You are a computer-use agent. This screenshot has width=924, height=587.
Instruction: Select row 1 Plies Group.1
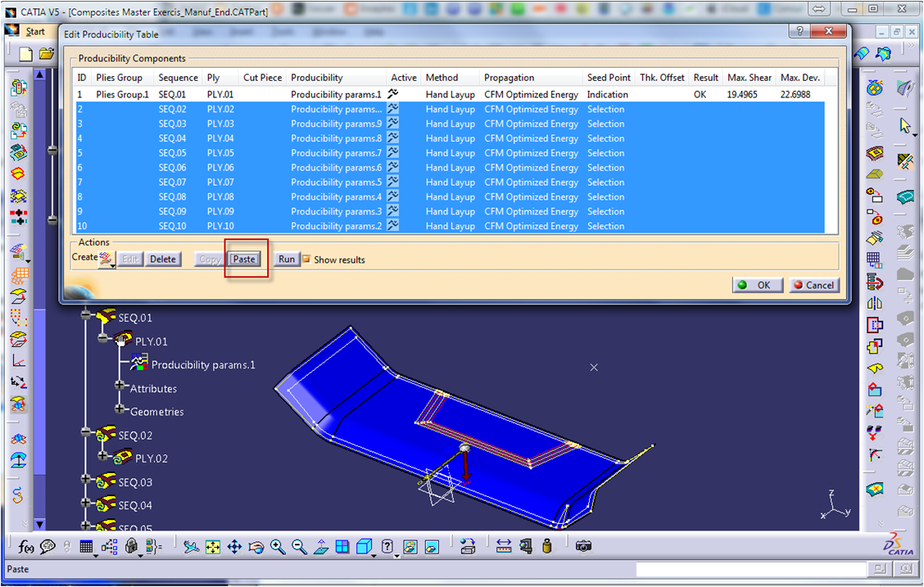123,94
